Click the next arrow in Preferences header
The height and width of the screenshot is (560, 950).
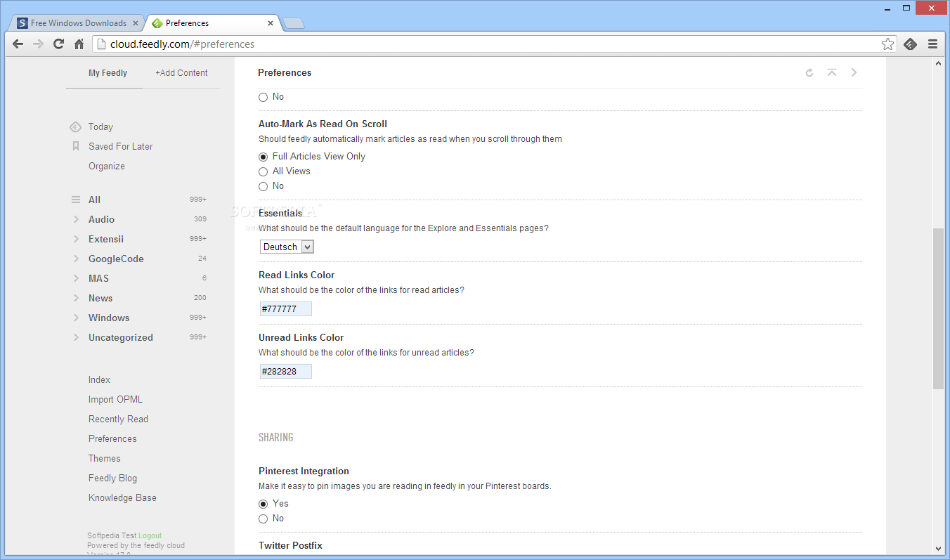[854, 72]
